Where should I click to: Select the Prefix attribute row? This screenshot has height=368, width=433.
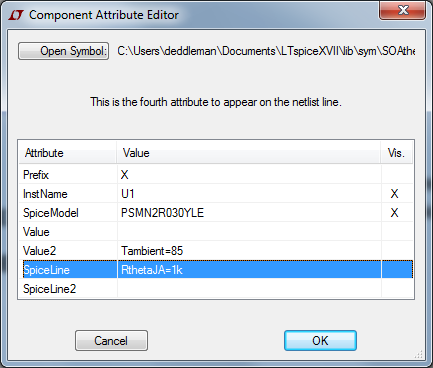(216, 175)
